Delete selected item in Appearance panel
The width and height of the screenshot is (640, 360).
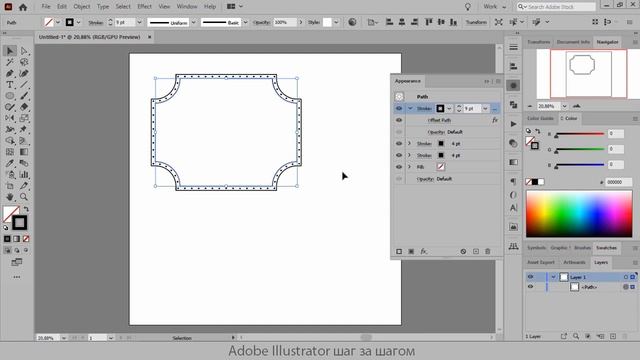(x=488, y=252)
